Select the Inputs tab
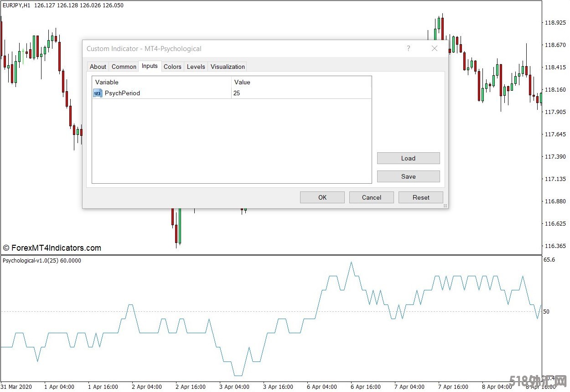570x392 pixels. coord(150,66)
